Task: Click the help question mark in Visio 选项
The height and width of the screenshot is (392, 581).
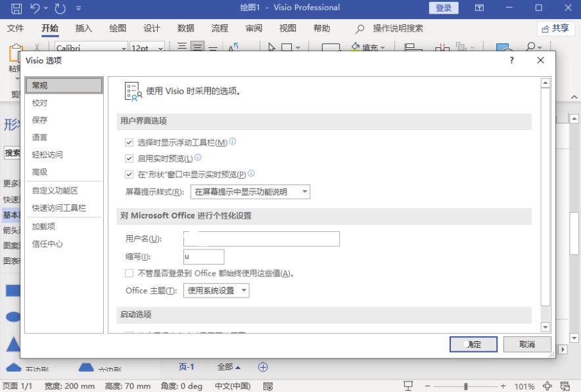Action: [x=512, y=60]
